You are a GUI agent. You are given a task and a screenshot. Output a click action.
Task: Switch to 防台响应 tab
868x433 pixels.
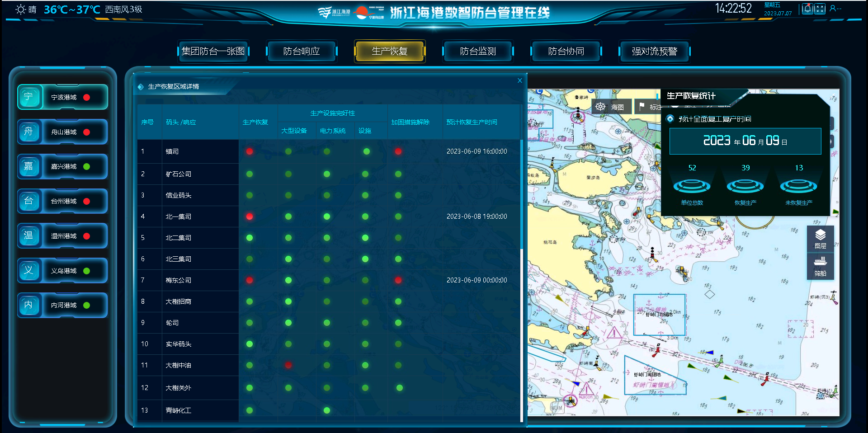point(302,51)
